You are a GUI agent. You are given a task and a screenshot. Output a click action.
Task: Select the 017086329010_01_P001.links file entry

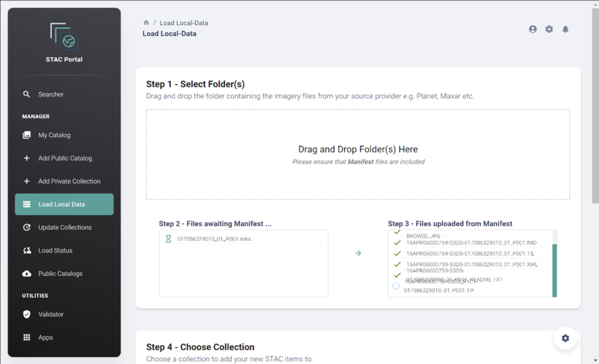pyautogui.click(x=214, y=239)
